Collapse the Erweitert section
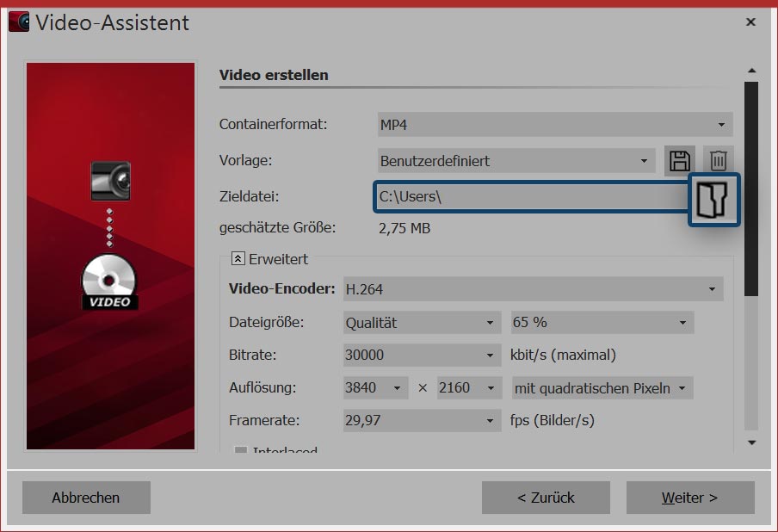Image resolution: width=778 pixels, height=532 pixels. [x=238, y=258]
